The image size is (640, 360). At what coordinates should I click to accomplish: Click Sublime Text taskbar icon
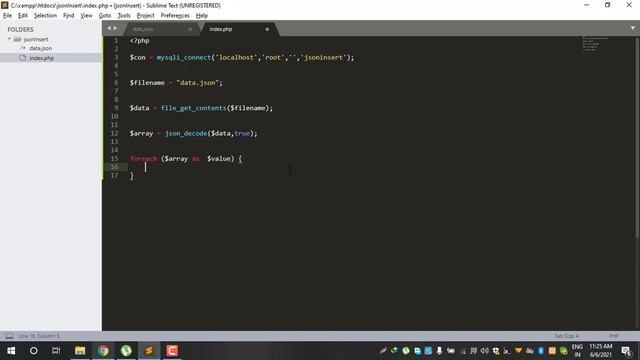tap(149, 351)
